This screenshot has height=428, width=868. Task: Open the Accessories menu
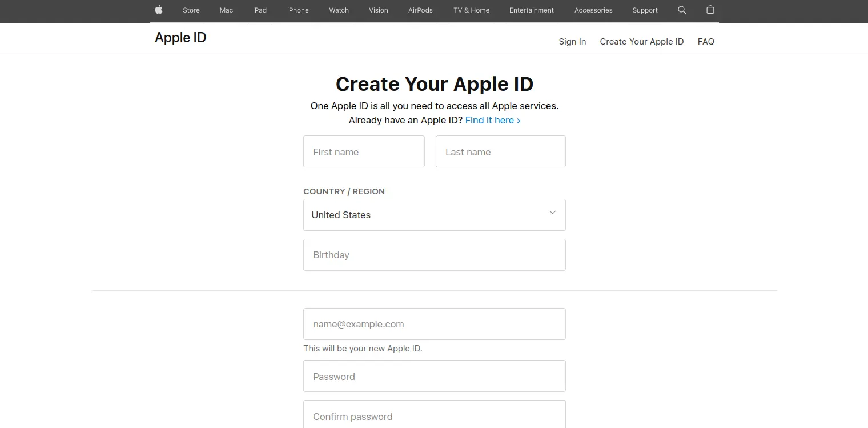[593, 10]
